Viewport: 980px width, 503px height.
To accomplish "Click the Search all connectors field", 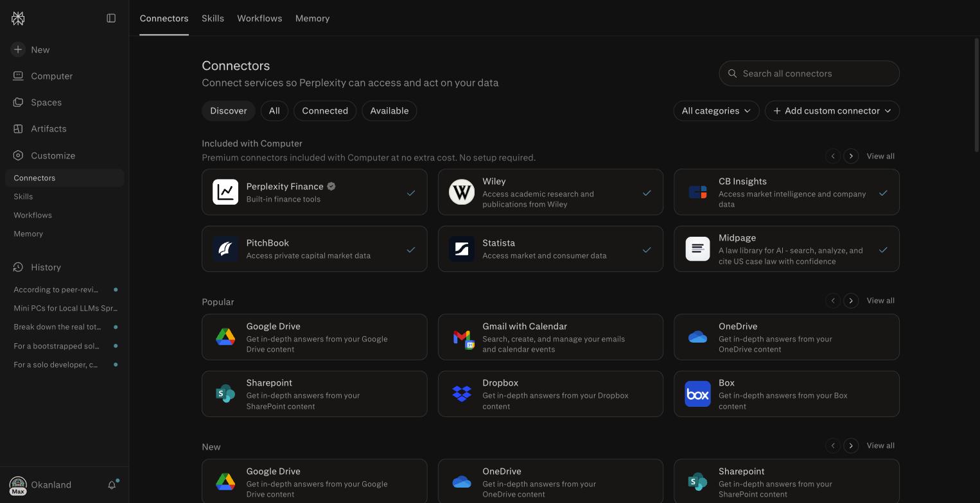I will [809, 73].
